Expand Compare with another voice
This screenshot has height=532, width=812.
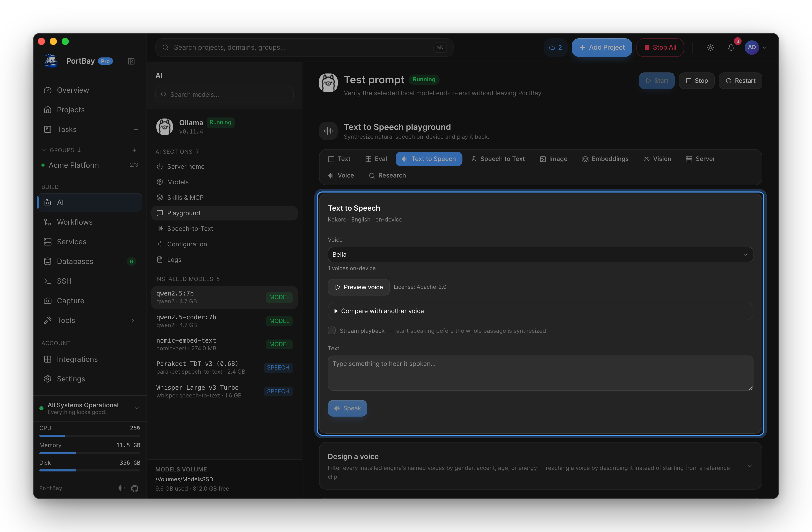point(540,311)
